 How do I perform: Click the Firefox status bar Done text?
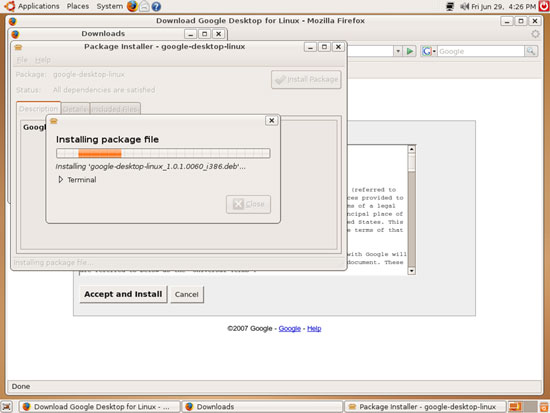point(21,386)
